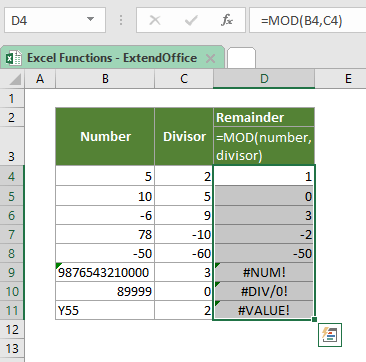Click the Divisor header cell

click(184, 136)
